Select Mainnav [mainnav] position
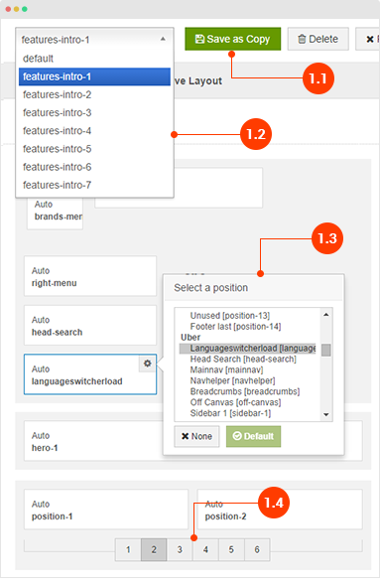 click(x=227, y=369)
